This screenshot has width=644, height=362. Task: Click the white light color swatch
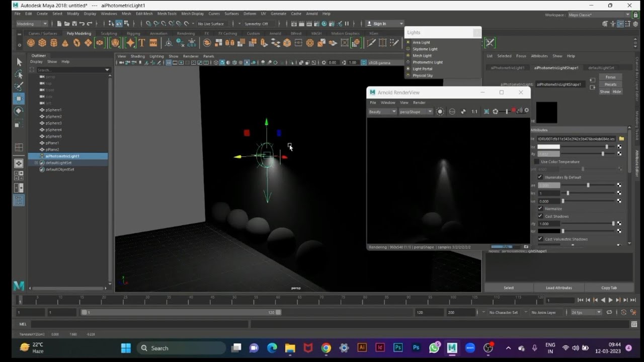coord(548,147)
